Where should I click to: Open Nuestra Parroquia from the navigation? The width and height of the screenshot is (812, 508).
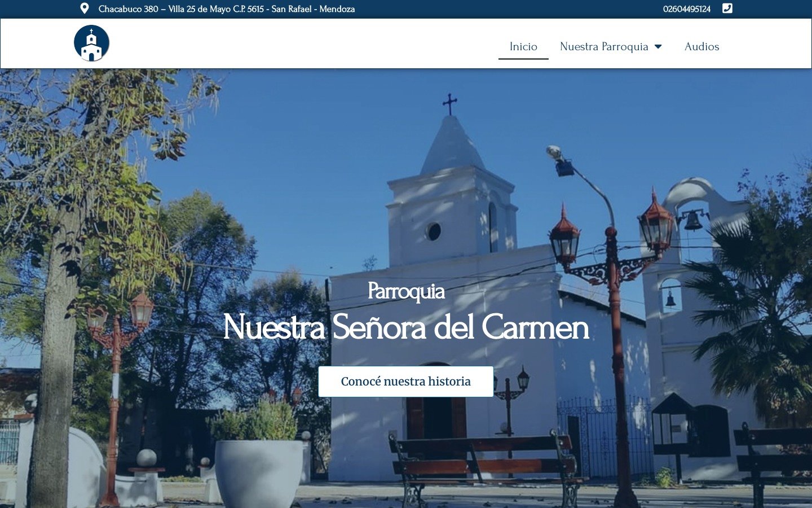(604, 47)
